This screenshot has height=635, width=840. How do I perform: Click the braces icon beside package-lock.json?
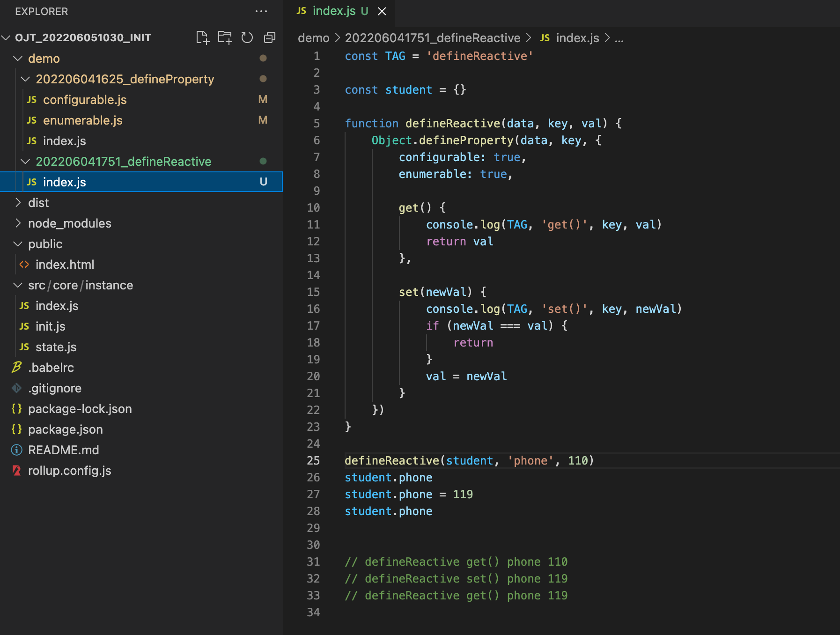click(17, 409)
